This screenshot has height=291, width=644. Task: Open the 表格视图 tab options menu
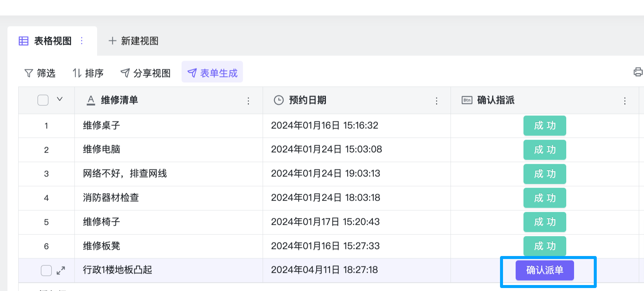(82, 41)
